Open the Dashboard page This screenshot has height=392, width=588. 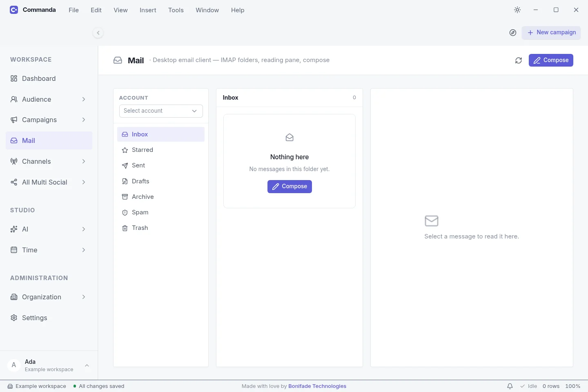[49, 78]
